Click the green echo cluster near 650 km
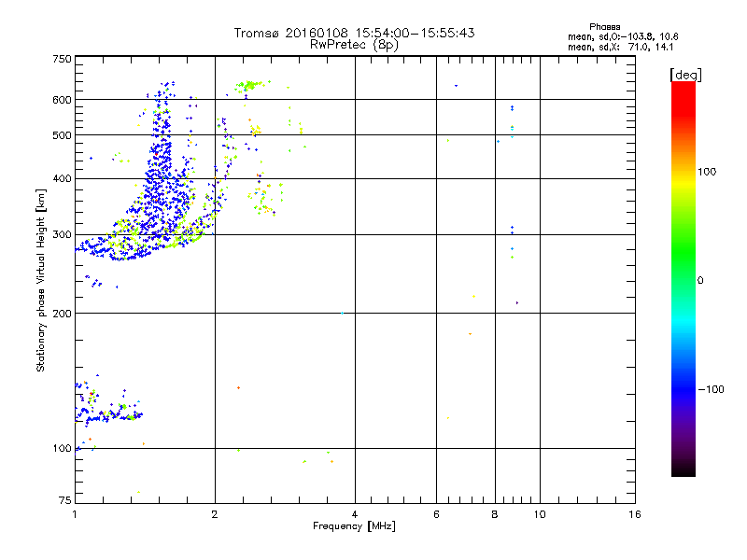Screen dimensions: 747x560 point(250,86)
